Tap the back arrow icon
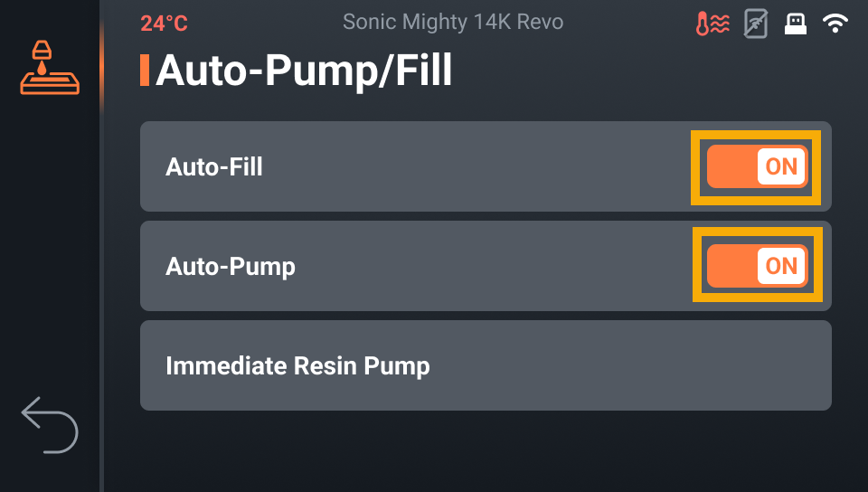 pyautogui.click(x=50, y=424)
